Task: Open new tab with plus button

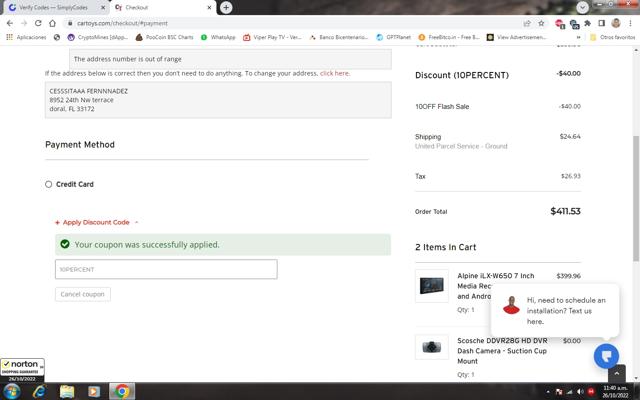Action: 226,7
